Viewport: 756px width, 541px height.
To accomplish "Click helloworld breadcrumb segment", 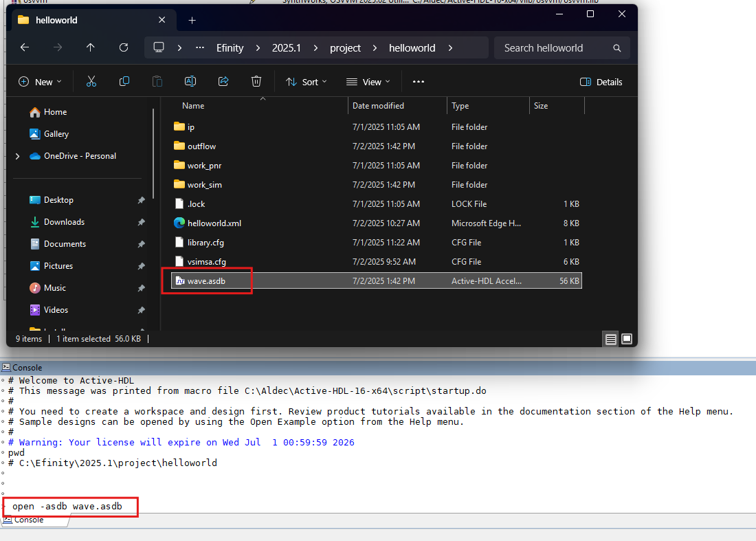I will [412, 47].
